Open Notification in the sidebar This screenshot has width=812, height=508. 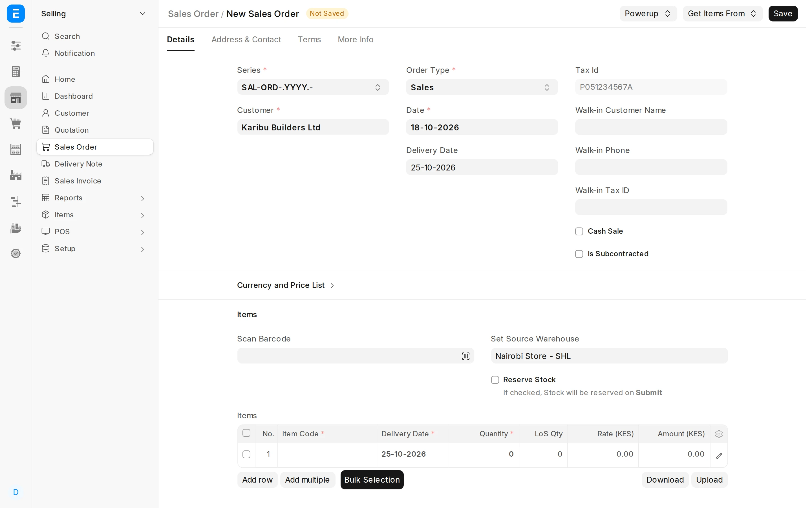click(x=95, y=53)
